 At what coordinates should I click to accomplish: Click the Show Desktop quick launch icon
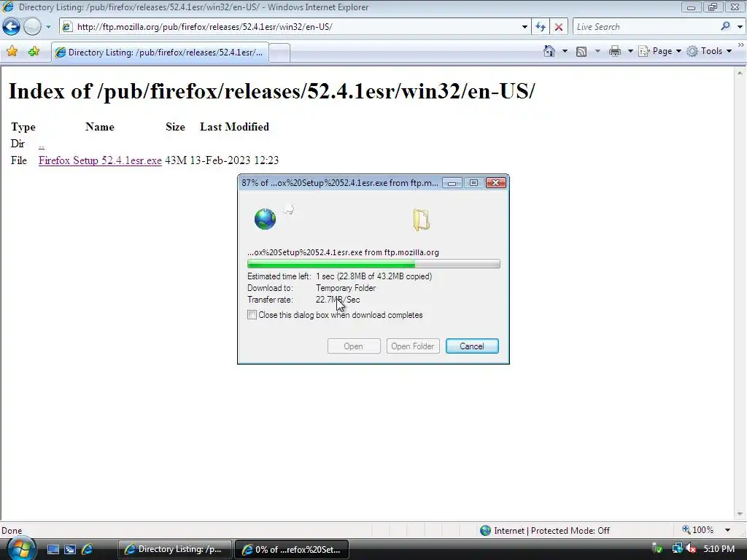point(53,550)
